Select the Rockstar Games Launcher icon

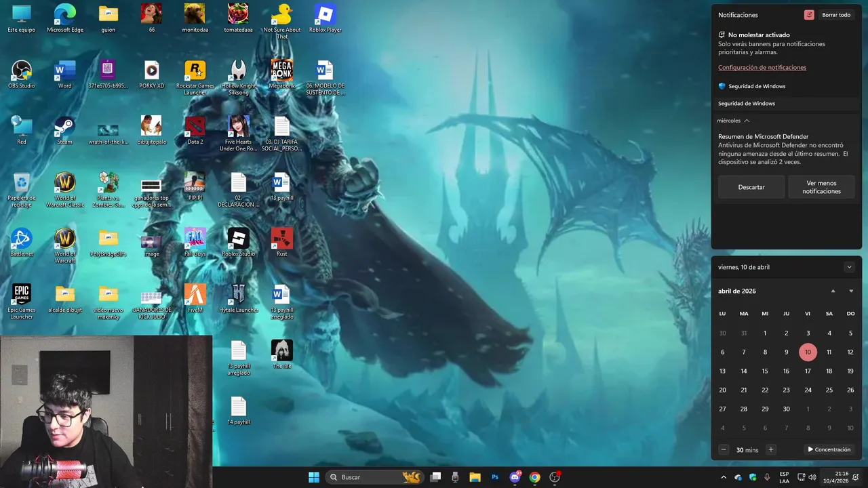[x=195, y=77]
